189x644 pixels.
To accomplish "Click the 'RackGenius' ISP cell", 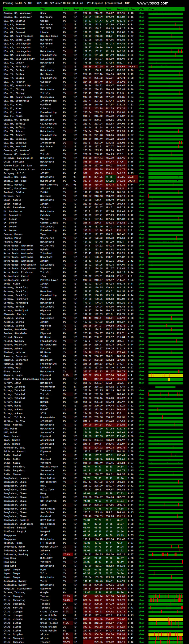I will click(47, 97).
